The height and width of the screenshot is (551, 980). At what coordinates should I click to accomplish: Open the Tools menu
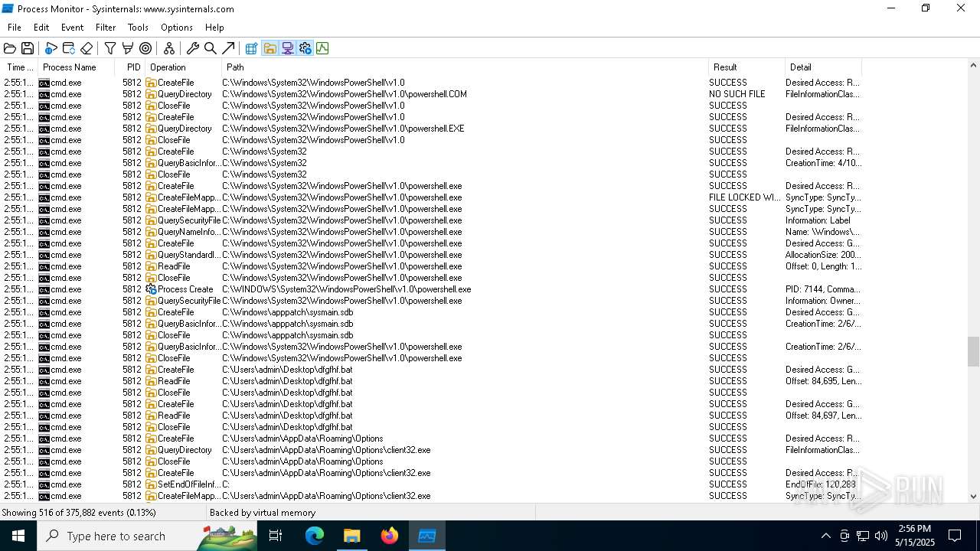point(138,28)
